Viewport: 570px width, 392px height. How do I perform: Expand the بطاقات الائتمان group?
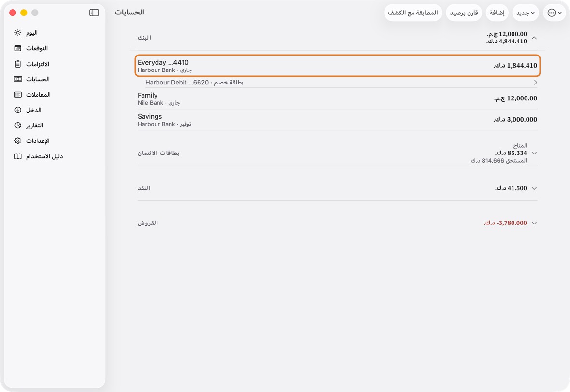pos(534,153)
